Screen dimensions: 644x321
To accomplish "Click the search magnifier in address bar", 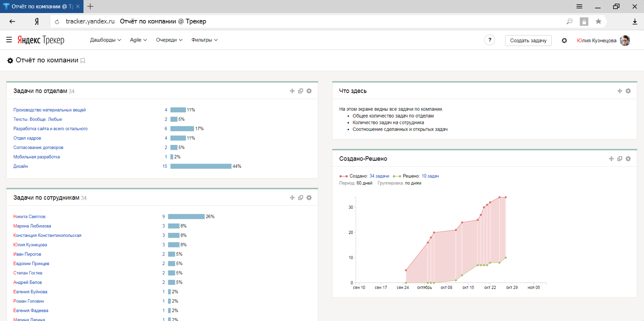I will coord(569,21).
